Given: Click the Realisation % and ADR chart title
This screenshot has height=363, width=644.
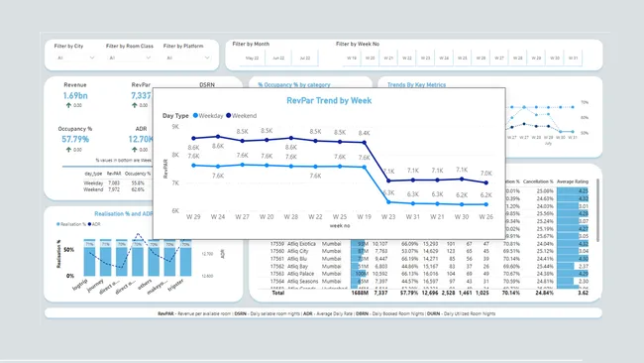Looking at the screenshot, I should pyautogui.click(x=124, y=214).
